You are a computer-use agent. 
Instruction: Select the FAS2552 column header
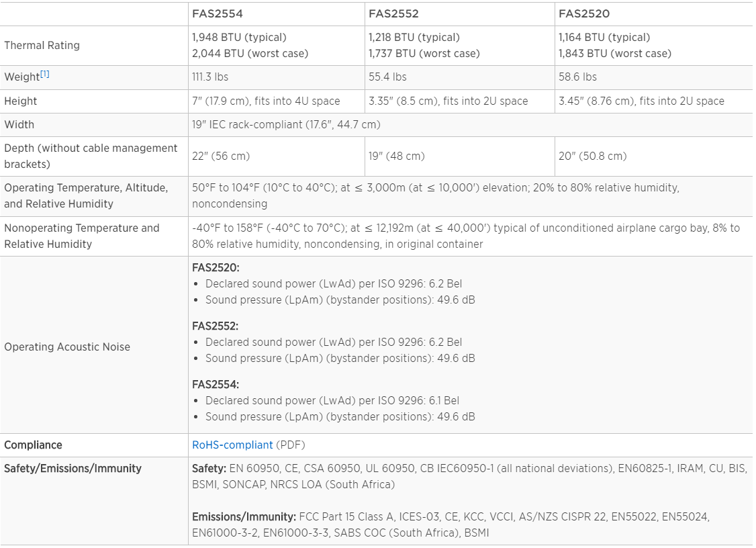click(393, 13)
